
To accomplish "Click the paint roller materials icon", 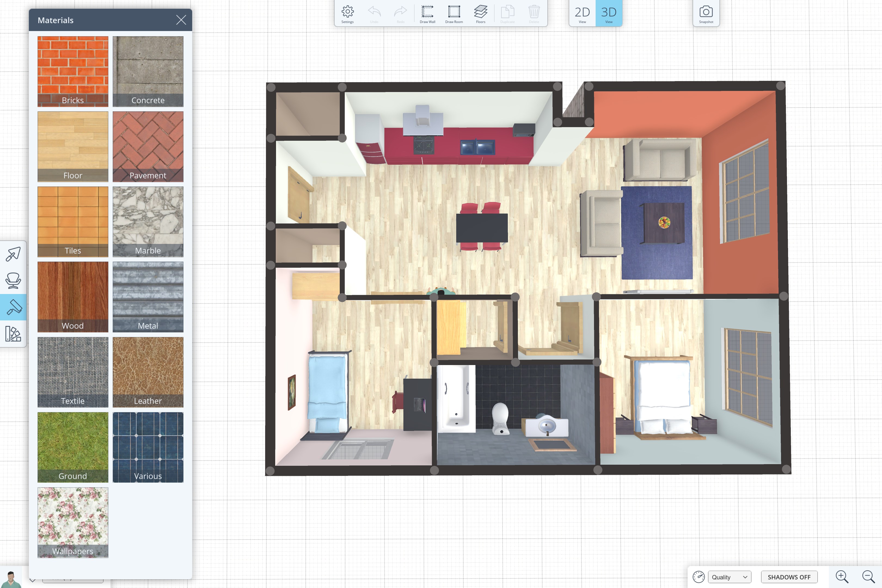I will 13,307.
